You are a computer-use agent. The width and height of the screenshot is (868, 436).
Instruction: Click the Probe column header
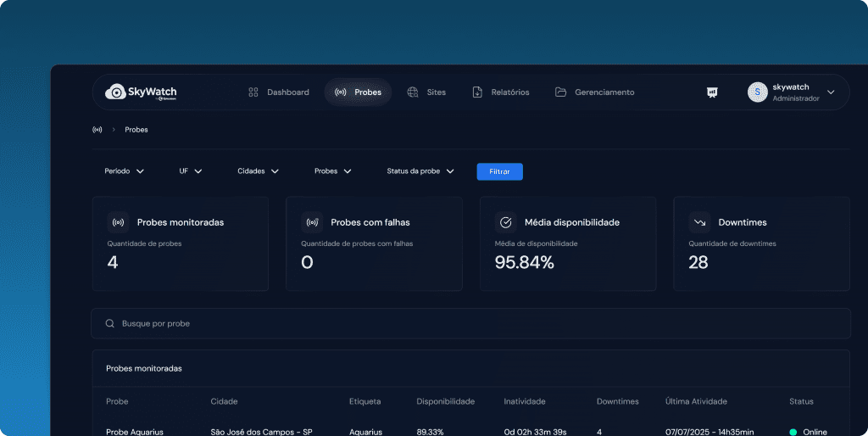[117, 401]
